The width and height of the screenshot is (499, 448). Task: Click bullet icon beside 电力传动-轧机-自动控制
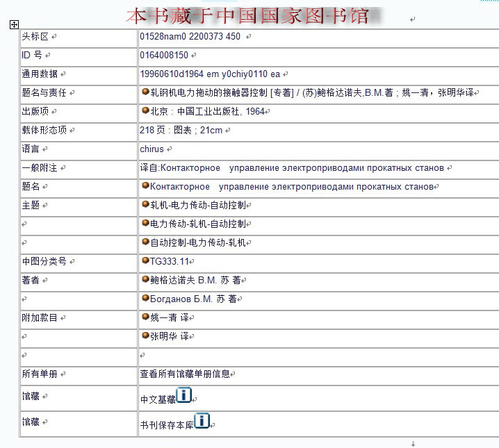pyautogui.click(x=145, y=223)
